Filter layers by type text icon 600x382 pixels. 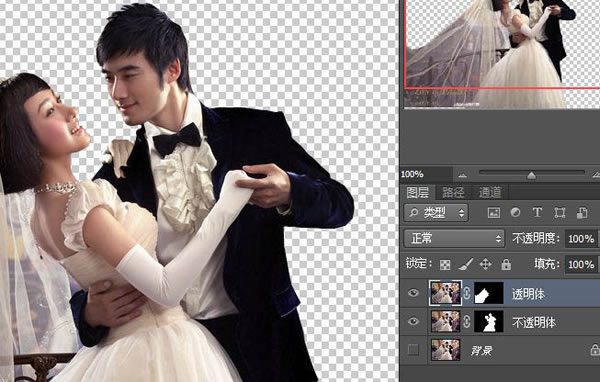pos(537,212)
